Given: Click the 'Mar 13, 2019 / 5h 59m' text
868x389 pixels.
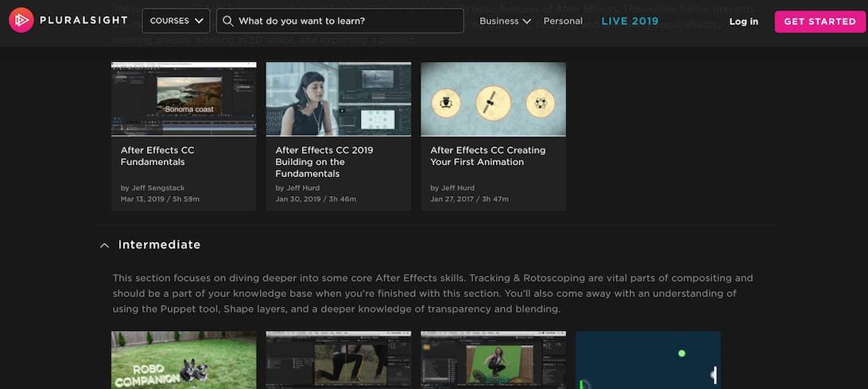Looking at the screenshot, I should click(160, 199).
